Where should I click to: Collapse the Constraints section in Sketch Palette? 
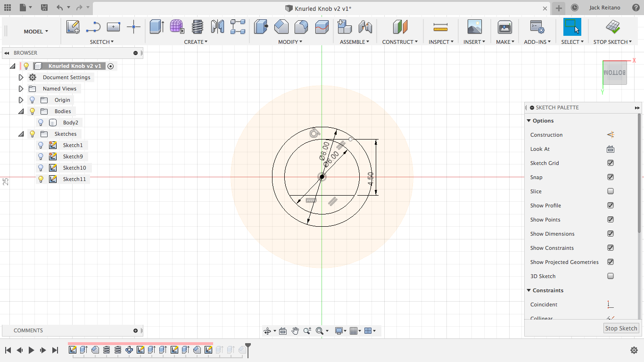(x=529, y=290)
